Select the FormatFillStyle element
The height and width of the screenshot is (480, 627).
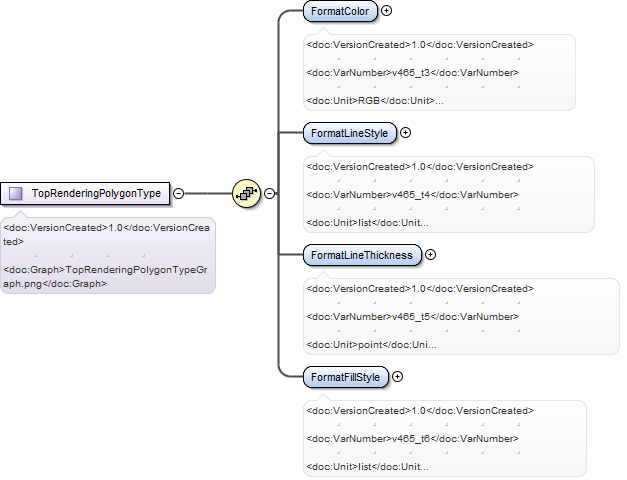(x=346, y=377)
